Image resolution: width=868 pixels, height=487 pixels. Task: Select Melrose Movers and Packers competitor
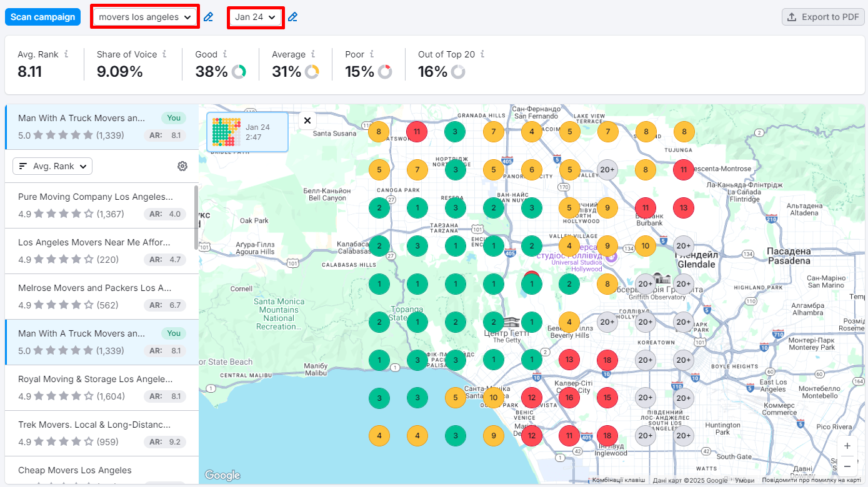101,297
